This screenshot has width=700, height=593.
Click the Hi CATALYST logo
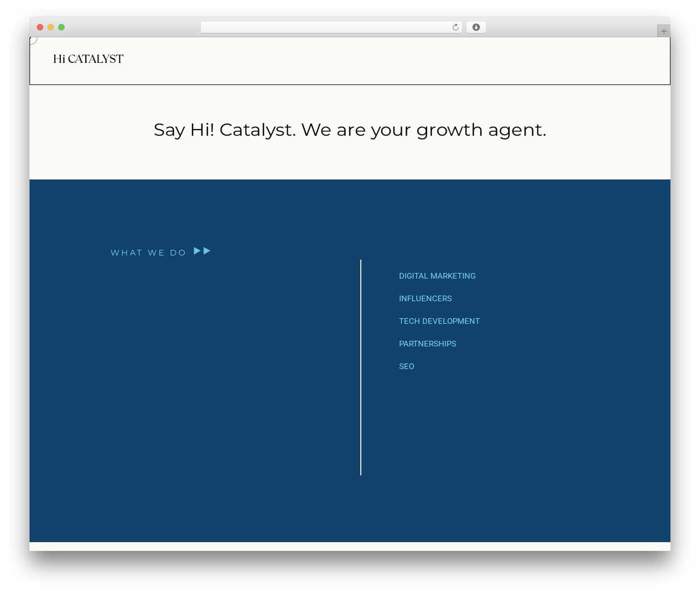coord(88,59)
